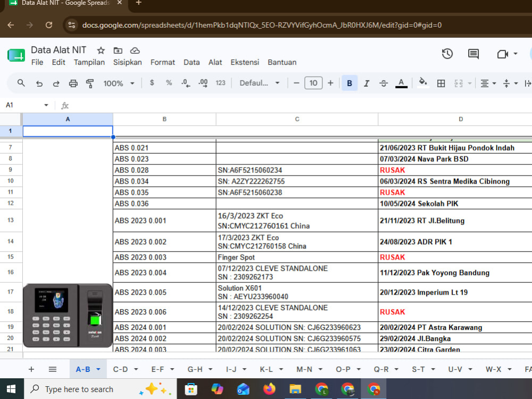Format as percent
This screenshot has height=399, width=532.
169,83
